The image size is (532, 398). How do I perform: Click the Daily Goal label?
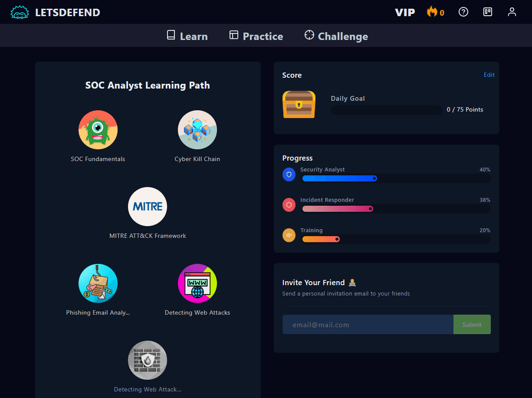click(348, 99)
